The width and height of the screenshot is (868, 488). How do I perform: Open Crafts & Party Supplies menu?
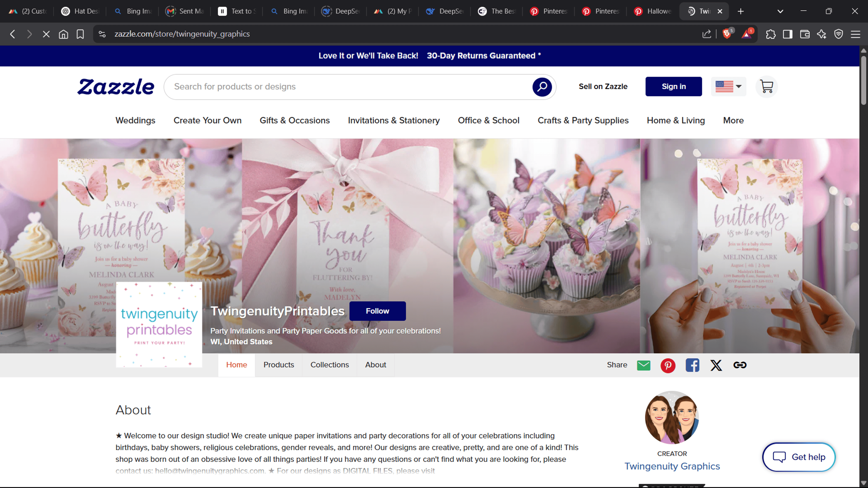(583, 120)
